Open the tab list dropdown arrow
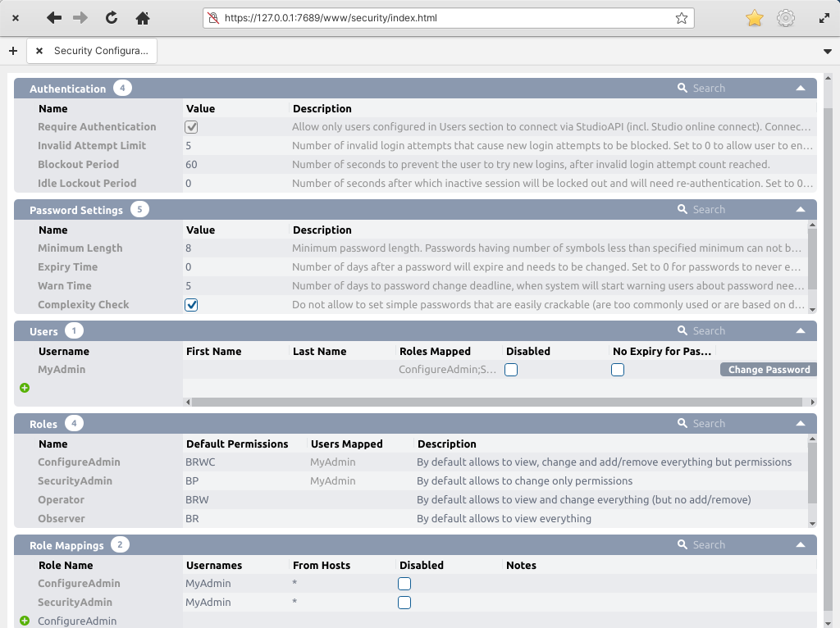 pyautogui.click(x=827, y=51)
